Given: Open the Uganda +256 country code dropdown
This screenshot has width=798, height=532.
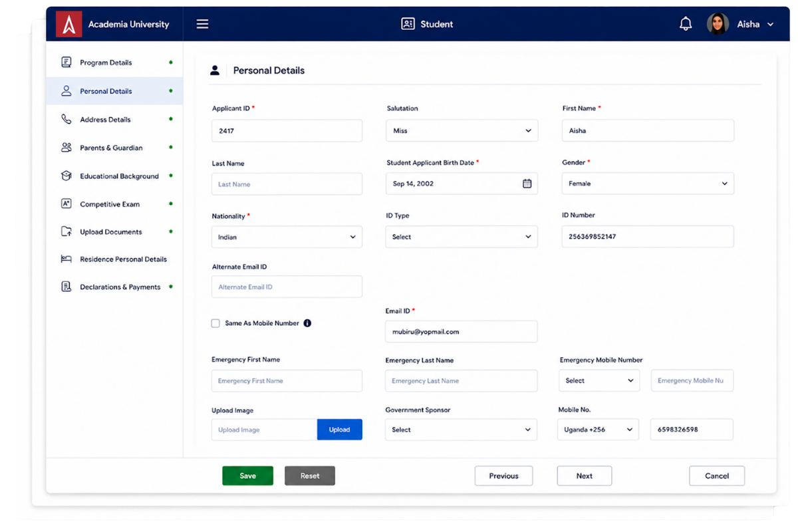Looking at the screenshot, I should pyautogui.click(x=598, y=430).
